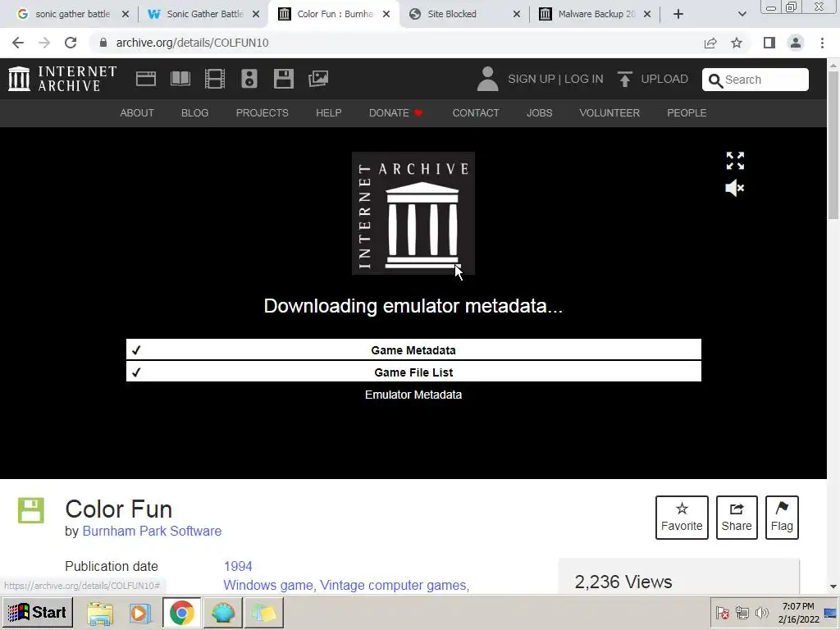
Task: Open the Web (Wayback) icon
Action: [146, 79]
